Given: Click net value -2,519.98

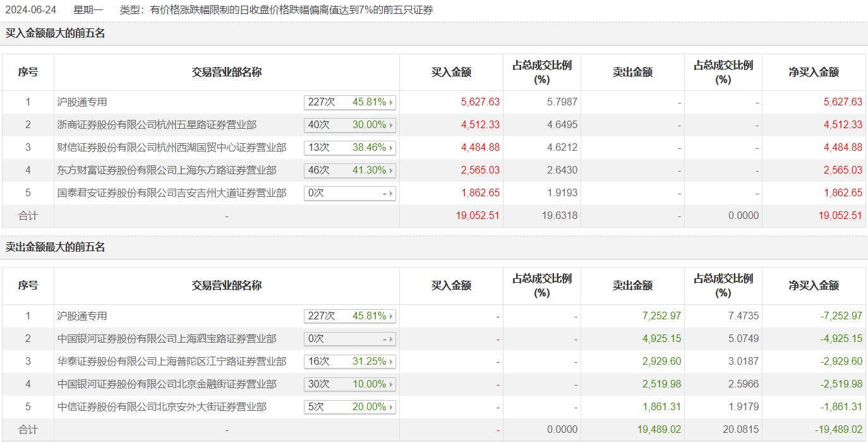Looking at the screenshot, I should tap(841, 384).
